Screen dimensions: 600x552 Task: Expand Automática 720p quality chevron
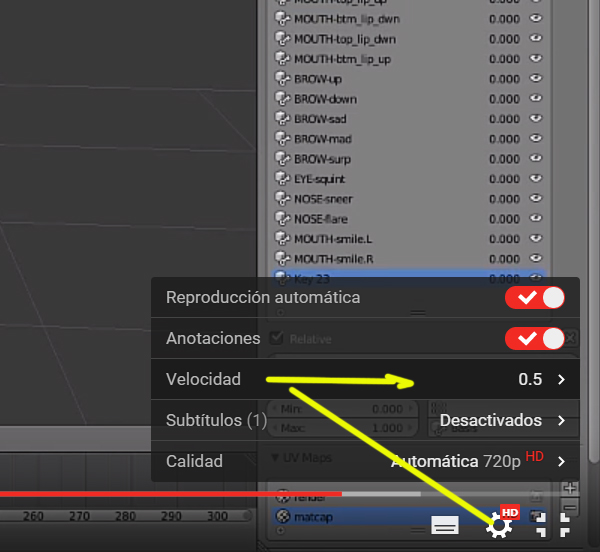tap(561, 461)
